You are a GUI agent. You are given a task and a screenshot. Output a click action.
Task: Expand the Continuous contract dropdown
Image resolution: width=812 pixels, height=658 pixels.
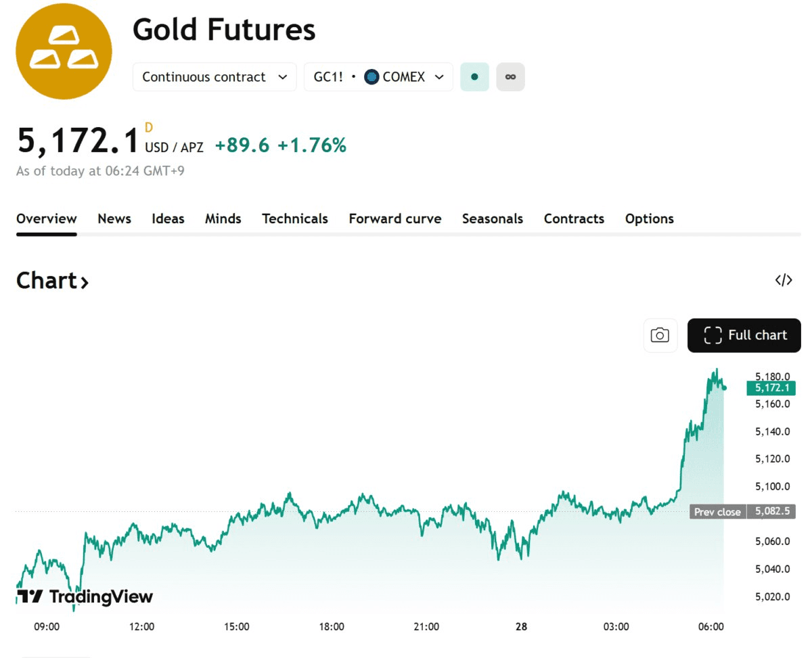(x=215, y=77)
